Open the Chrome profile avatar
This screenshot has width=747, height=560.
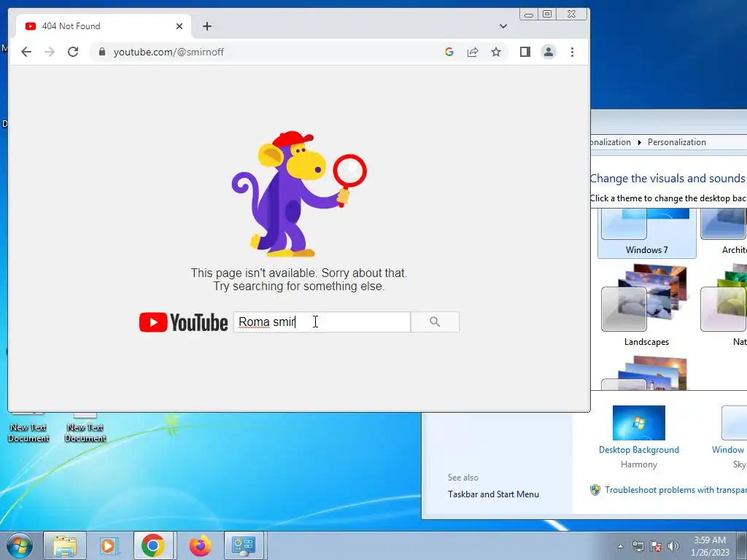click(x=549, y=52)
